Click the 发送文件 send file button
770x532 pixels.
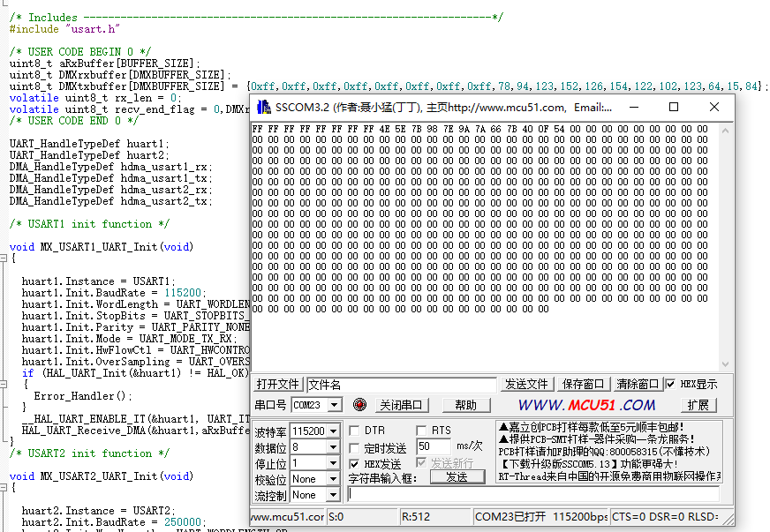pyautogui.click(x=526, y=385)
